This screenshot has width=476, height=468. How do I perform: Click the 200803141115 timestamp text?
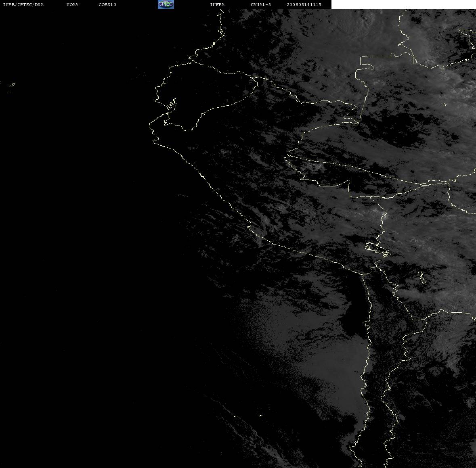tap(304, 4)
